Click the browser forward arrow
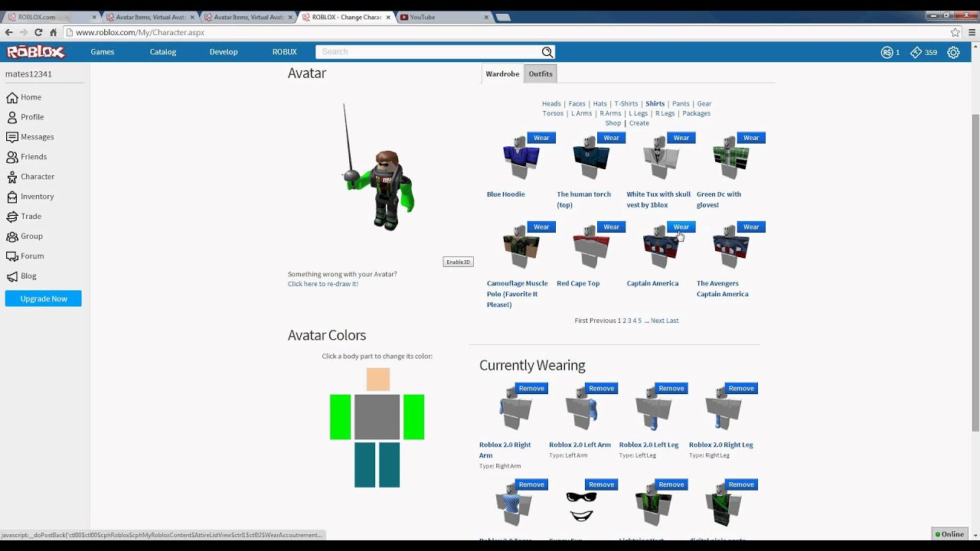Viewport: 980px width, 551px height. (23, 32)
